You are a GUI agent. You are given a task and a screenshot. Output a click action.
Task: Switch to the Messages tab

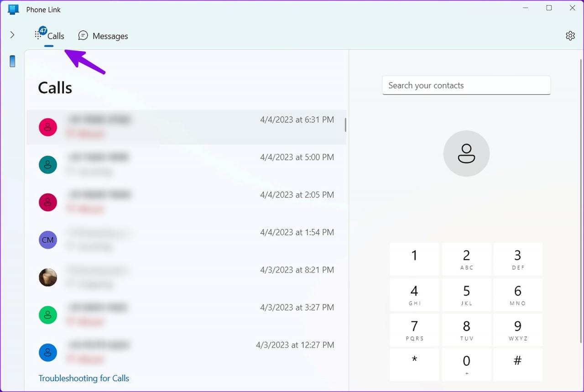coord(103,36)
